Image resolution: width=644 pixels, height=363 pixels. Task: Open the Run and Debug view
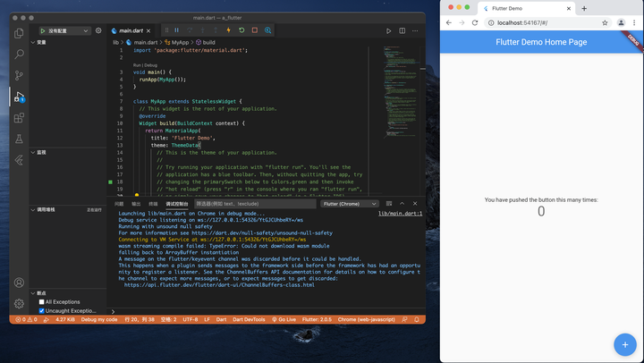pos(19,97)
